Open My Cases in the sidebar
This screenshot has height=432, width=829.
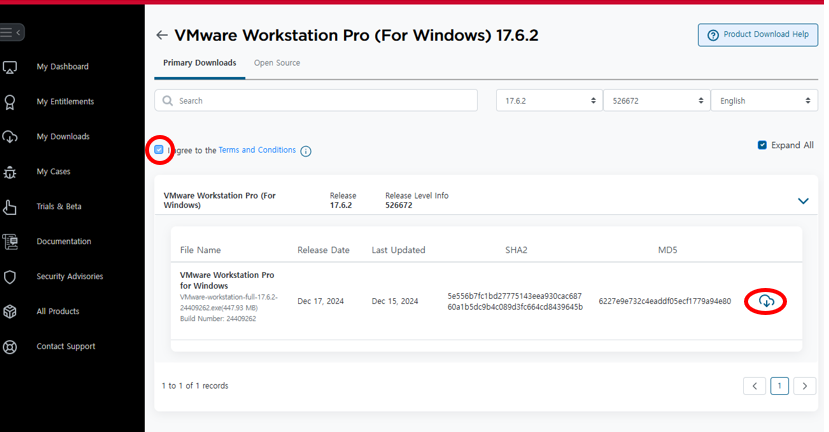tap(53, 171)
